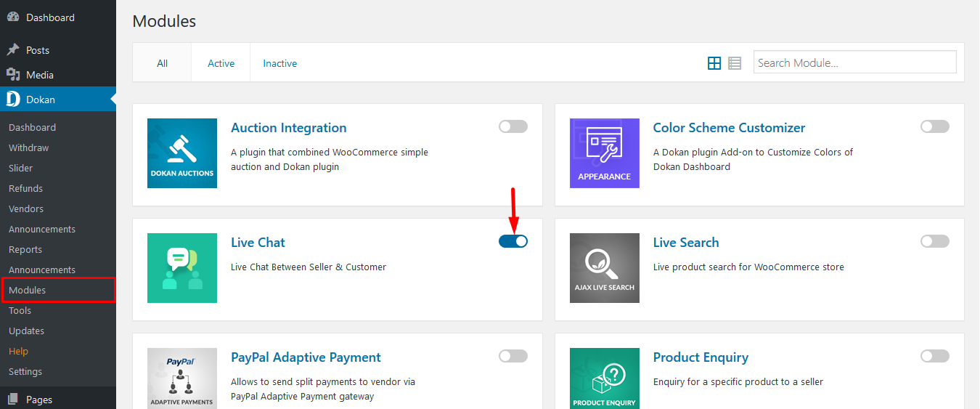Open the Slider submenu link
This screenshot has width=980, height=409.
coord(21,168)
